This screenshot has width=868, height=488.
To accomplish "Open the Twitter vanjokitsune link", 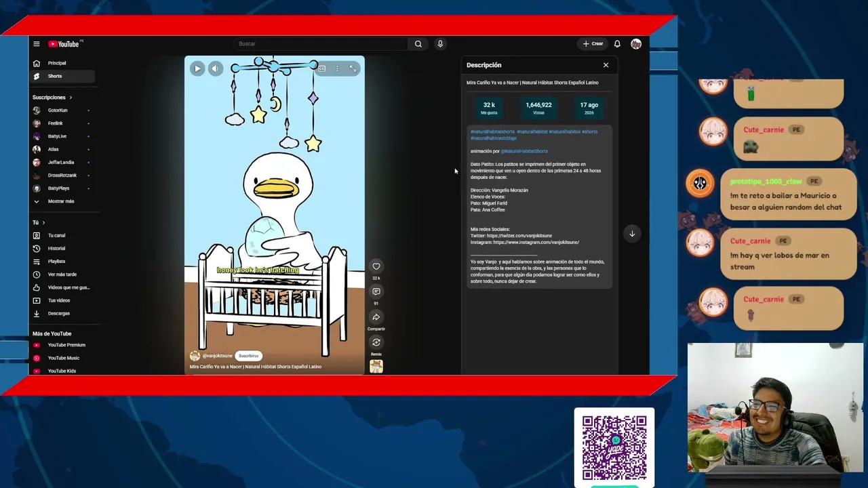I will point(519,236).
